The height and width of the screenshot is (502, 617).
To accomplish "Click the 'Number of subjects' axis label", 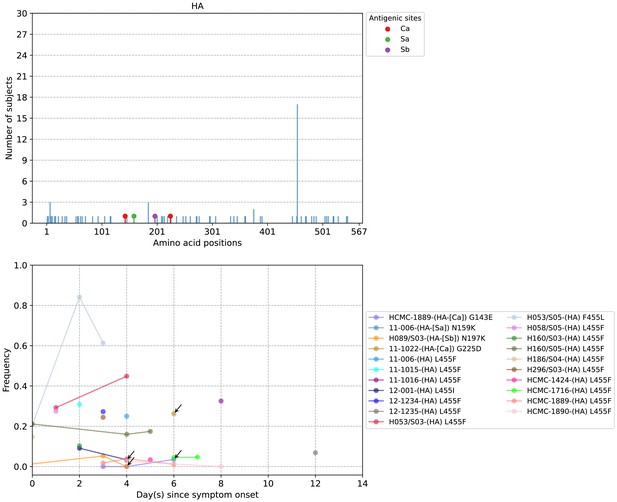I will [9, 118].
